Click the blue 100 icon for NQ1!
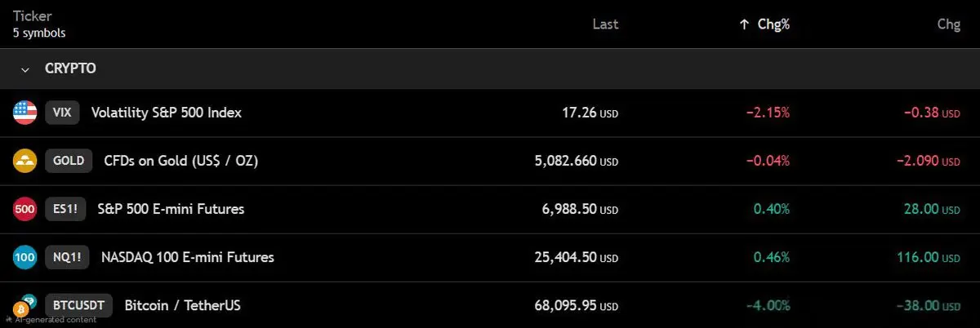980x328 pixels. coord(25,257)
